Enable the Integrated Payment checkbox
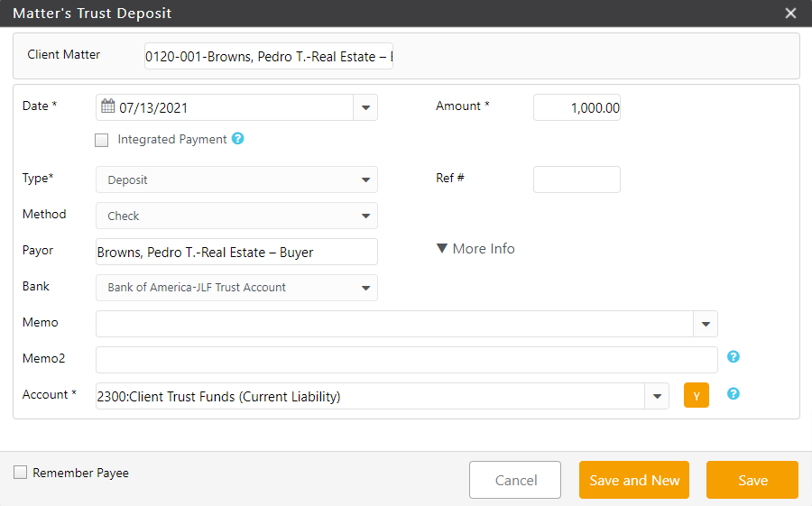 102,140
